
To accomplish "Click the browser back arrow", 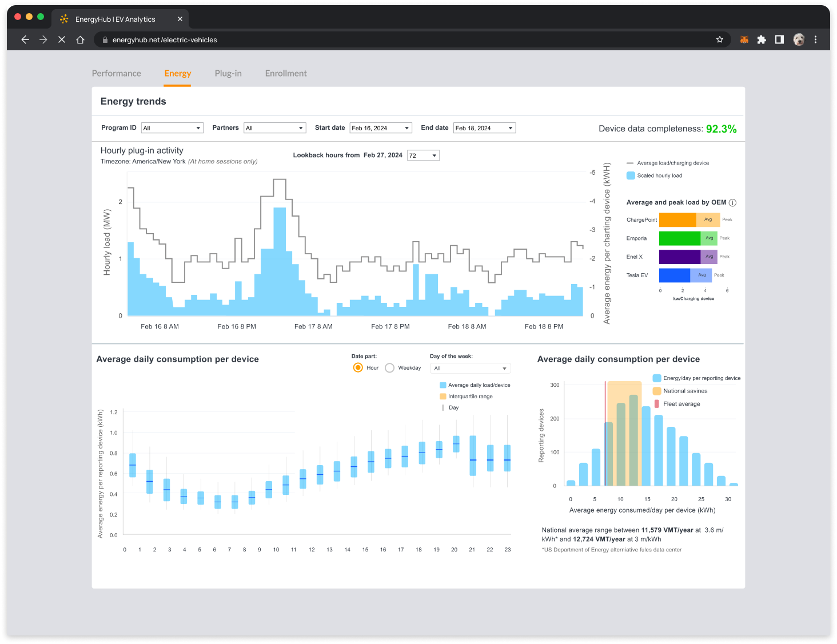I will click(25, 39).
